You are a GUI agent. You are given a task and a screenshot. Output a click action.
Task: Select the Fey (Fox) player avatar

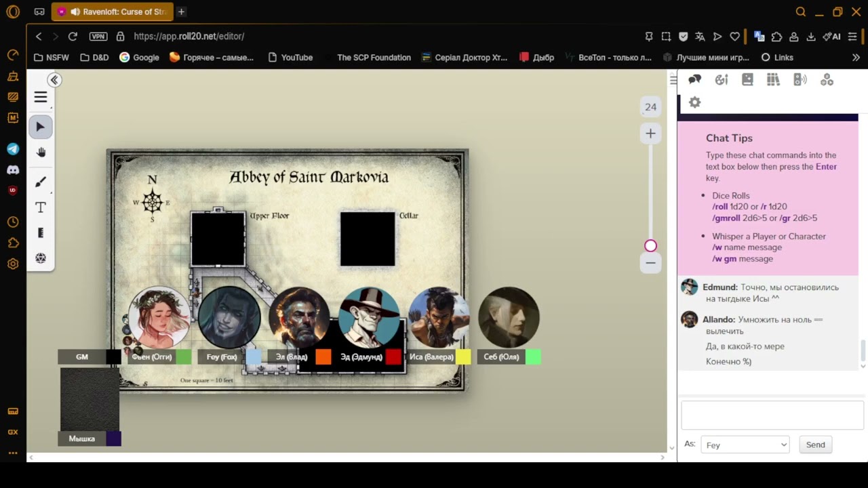(x=229, y=317)
